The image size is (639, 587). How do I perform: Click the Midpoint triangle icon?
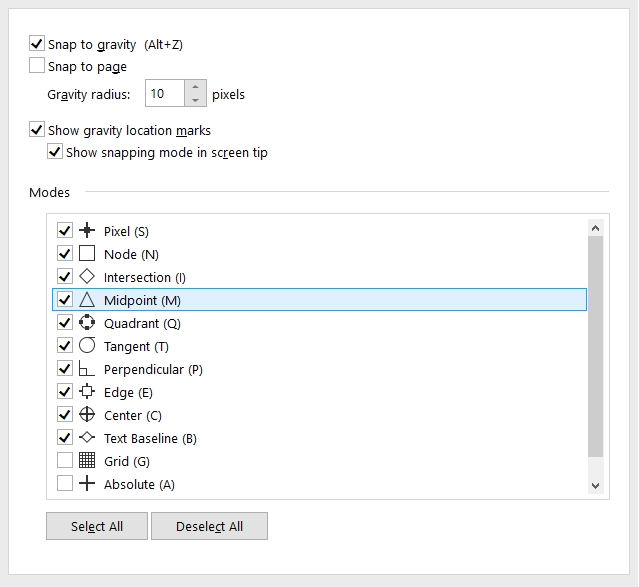tap(87, 300)
